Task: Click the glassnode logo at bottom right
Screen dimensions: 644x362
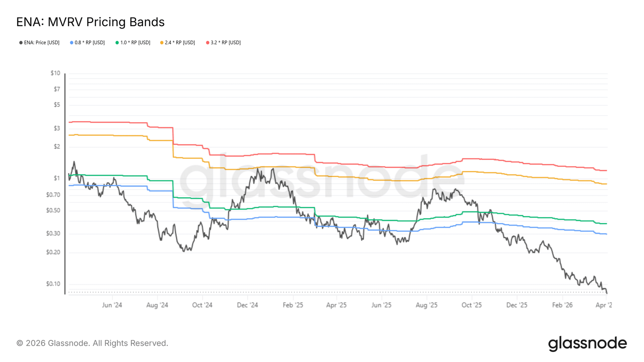Action: [x=587, y=343]
